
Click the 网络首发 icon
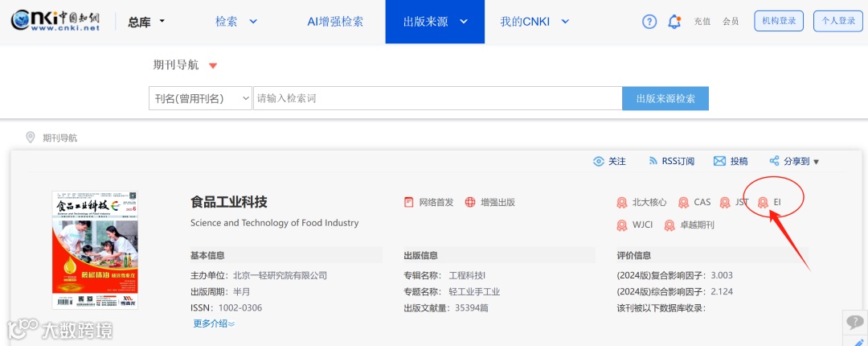point(408,202)
